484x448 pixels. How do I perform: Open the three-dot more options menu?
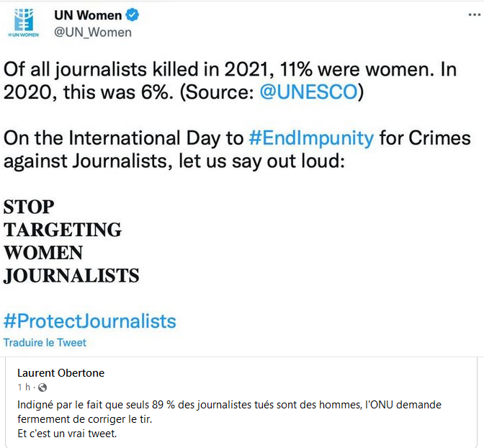point(474,14)
